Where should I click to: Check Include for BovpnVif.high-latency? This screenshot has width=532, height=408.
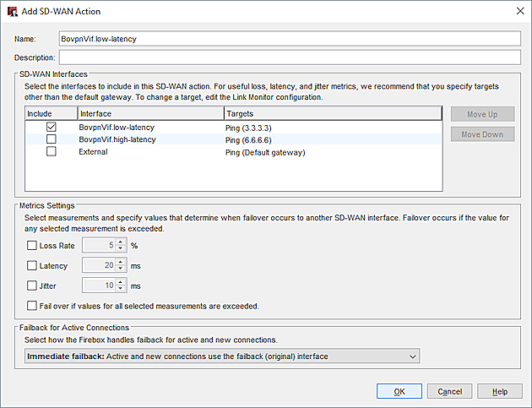point(52,139)
